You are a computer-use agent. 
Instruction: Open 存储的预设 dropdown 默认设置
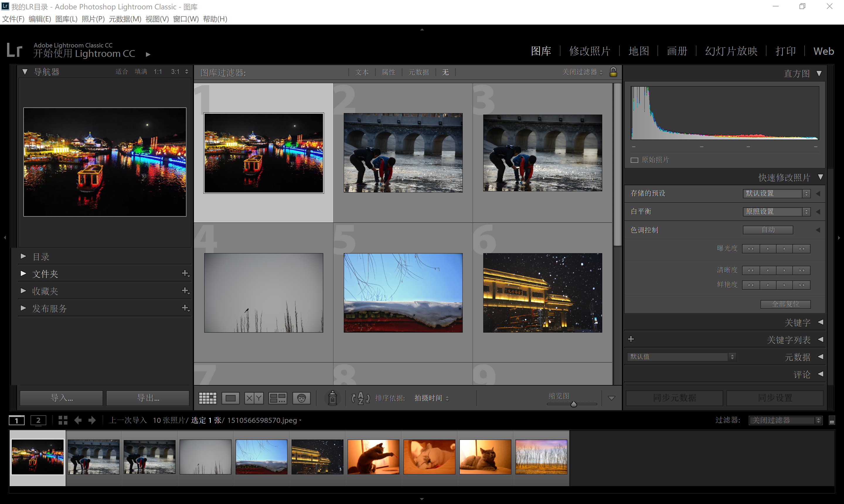point(777,193)
